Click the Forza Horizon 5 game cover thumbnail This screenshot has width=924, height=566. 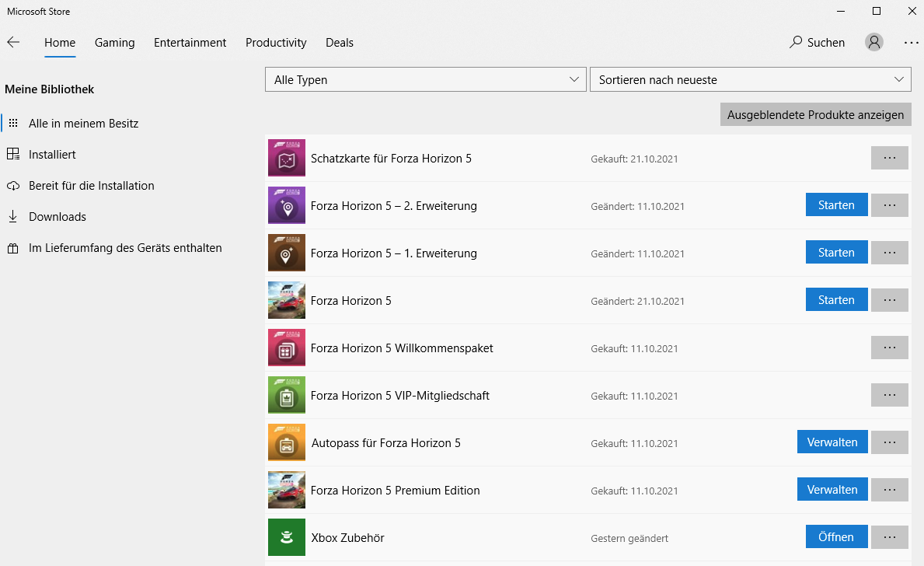(x=287, y=300)
